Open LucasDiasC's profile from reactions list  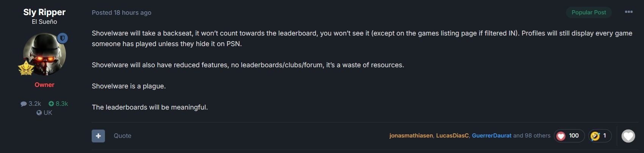coord(452,136)
